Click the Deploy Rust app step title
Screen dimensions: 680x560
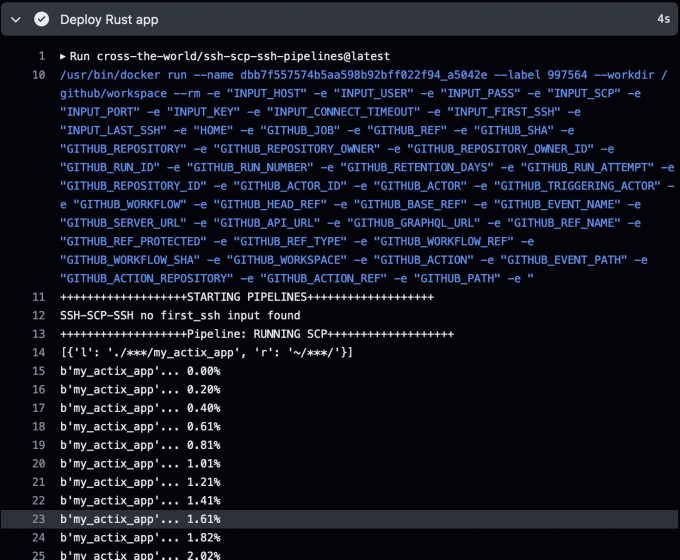[x=108, y=19]
